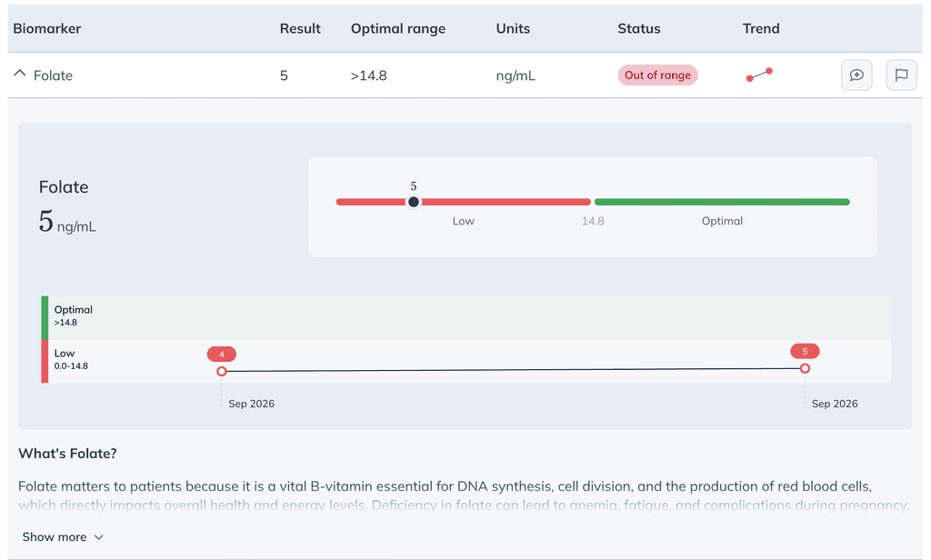Select the latest data point labeled 5
This screenshot has width=931, height=560.
point(805,368)
